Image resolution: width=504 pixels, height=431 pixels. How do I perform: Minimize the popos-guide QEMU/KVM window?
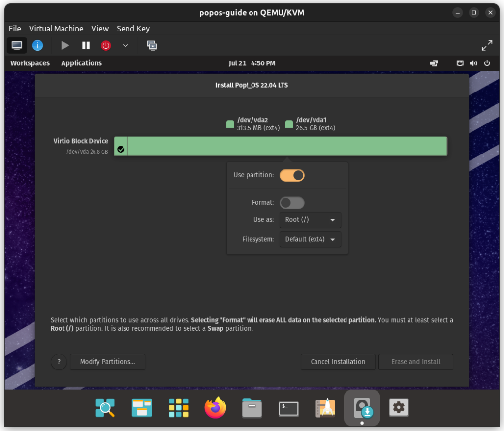click(x=457, y=13)
